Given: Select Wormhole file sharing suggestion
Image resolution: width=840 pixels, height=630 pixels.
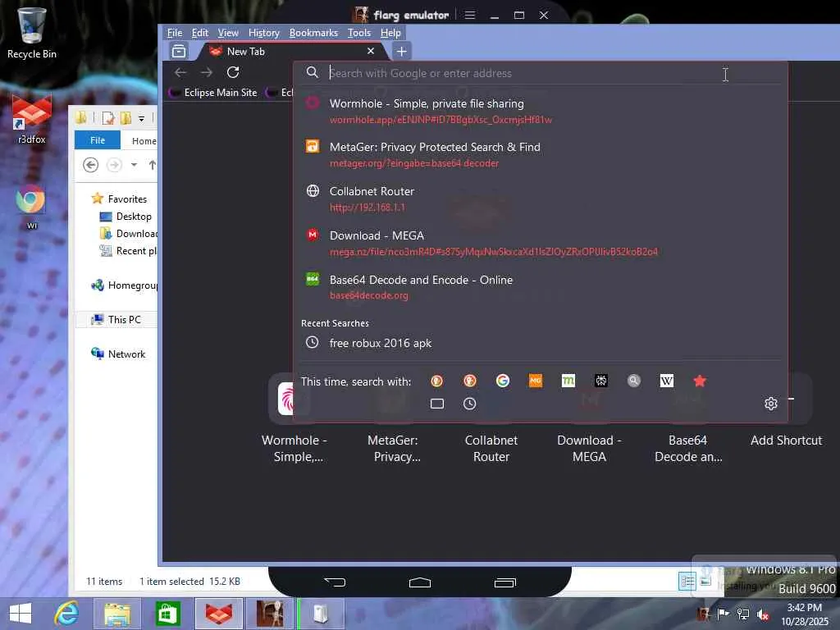Looking at the screenshot, I should pyautogui.click(x=540, y=111).
